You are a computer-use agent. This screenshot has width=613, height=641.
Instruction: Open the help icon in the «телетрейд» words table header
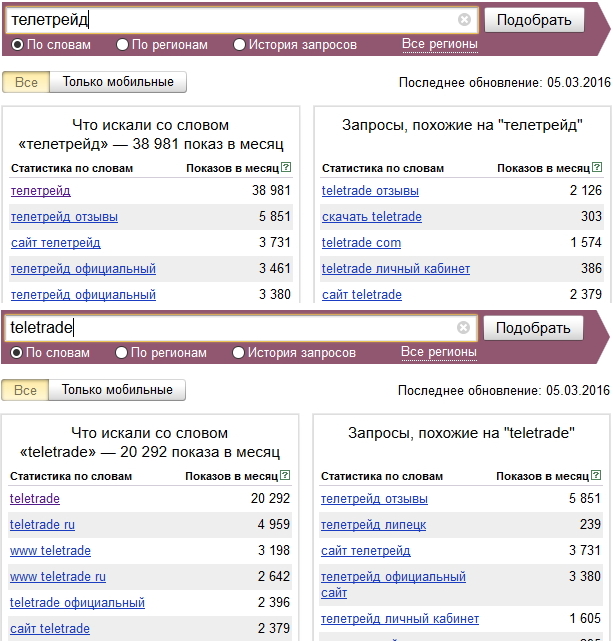pyautogui.click(x=286, y=167)
